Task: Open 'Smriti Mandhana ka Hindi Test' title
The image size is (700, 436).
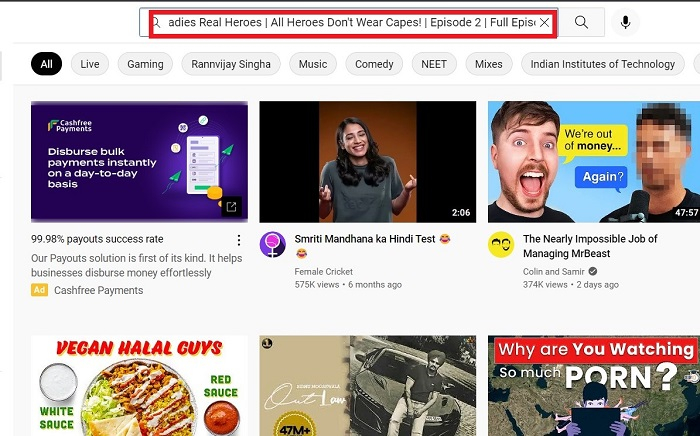Action: [372, 246]
